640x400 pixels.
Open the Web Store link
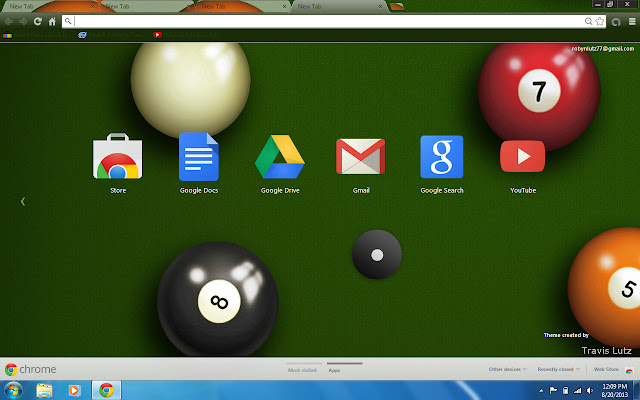click(x=606, y=369)
